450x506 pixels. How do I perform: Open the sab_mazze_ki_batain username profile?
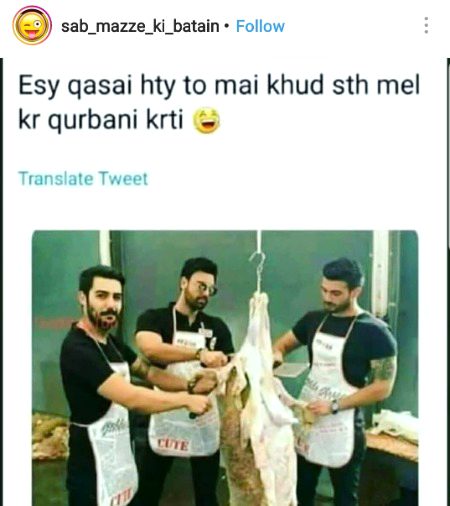coord(140,26)
